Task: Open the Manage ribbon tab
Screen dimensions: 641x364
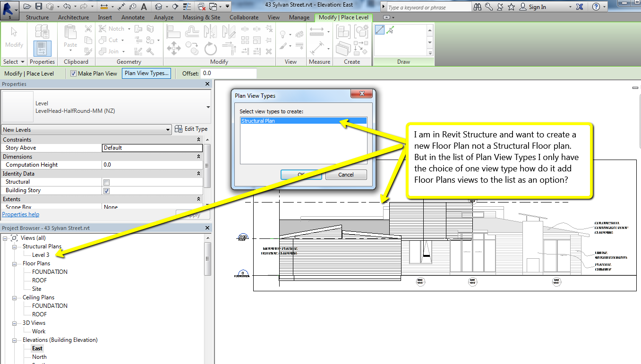Action: click(299, 17)
